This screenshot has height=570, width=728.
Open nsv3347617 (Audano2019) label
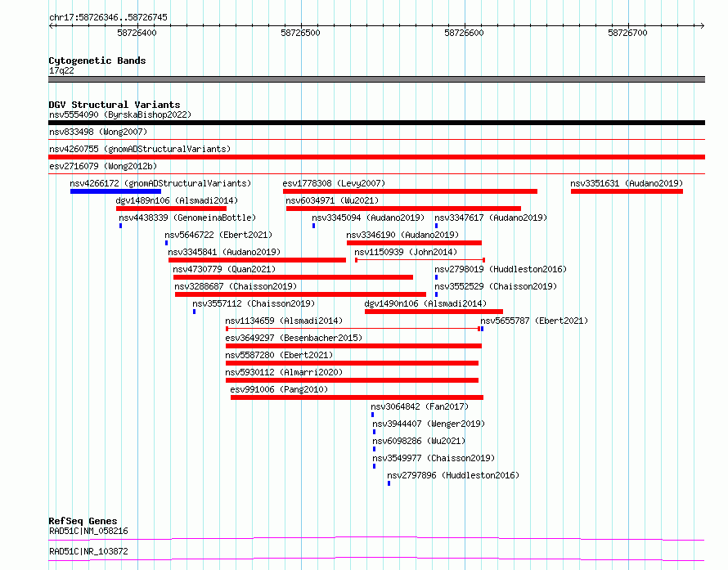(491, 218)
